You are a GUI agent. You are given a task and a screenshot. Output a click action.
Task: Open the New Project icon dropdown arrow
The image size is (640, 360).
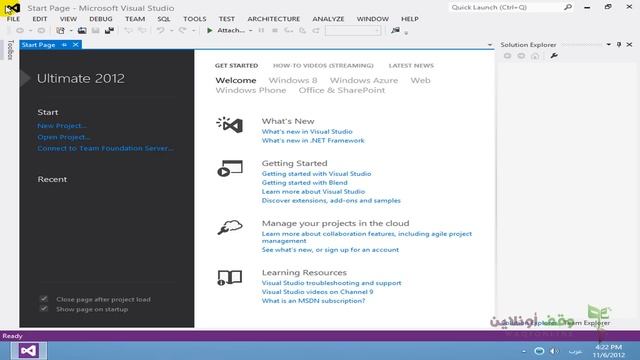71,31
